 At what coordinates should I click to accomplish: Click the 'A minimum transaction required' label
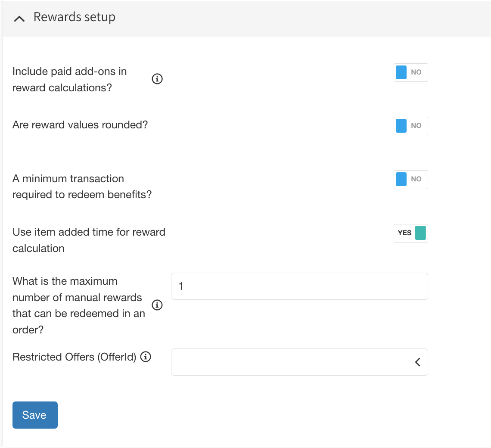[82, 187]
